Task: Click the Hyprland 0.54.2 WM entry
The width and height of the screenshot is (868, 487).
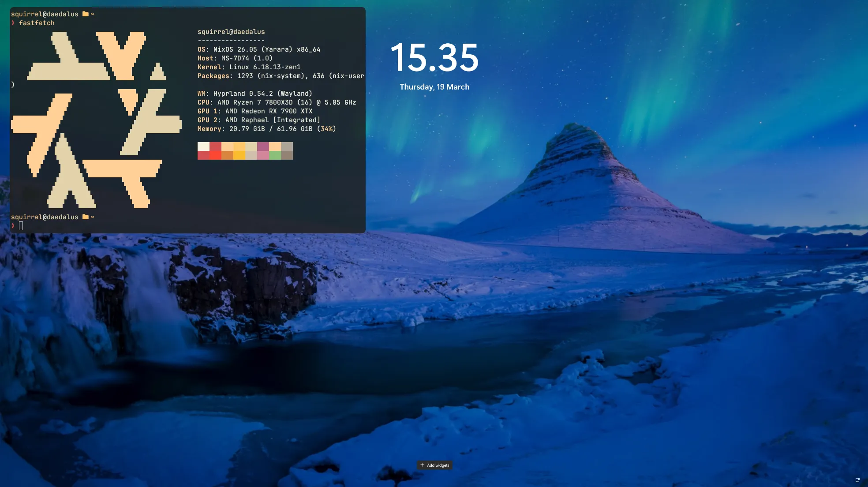Action: pos(254,93)
